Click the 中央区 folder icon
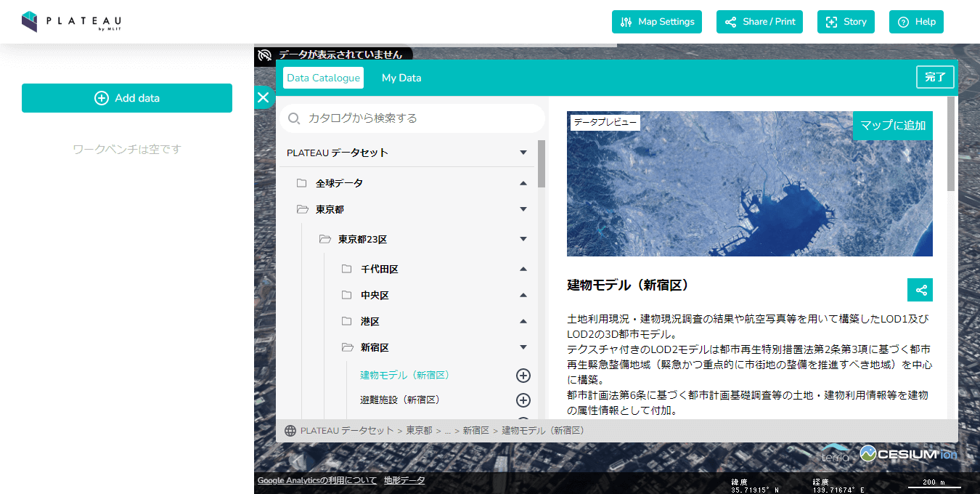Viewport: 980px width, 494px height. tap(347, 295)
